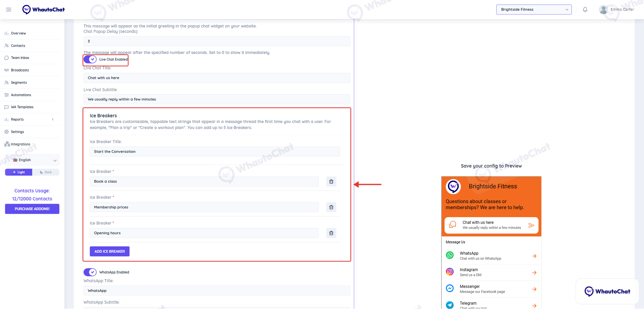Click the Instagram row arrow in preview

tap(534, 272)
